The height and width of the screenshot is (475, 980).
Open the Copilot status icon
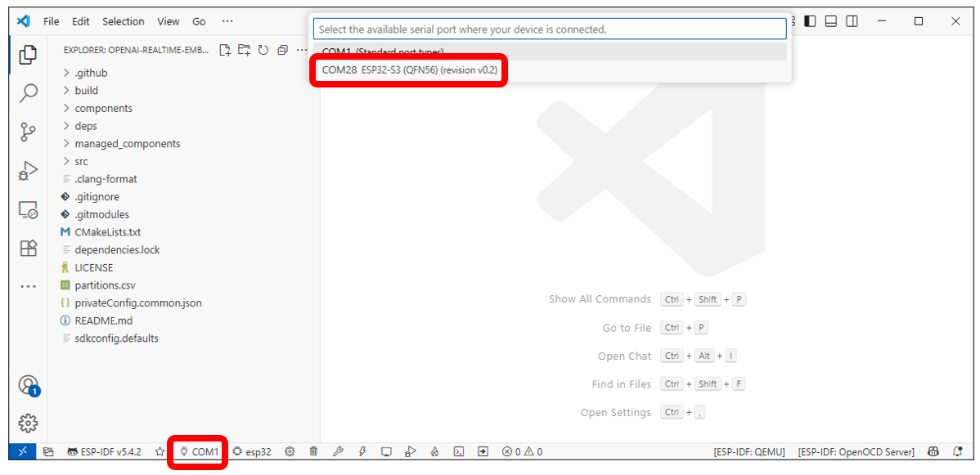(933, 451)
